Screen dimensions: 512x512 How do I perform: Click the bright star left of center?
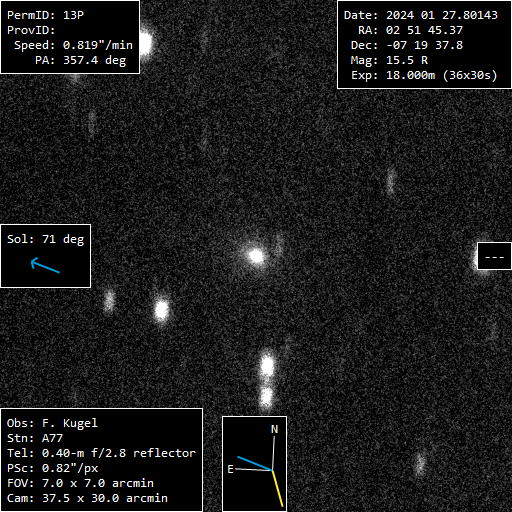(x=162, y=310)
